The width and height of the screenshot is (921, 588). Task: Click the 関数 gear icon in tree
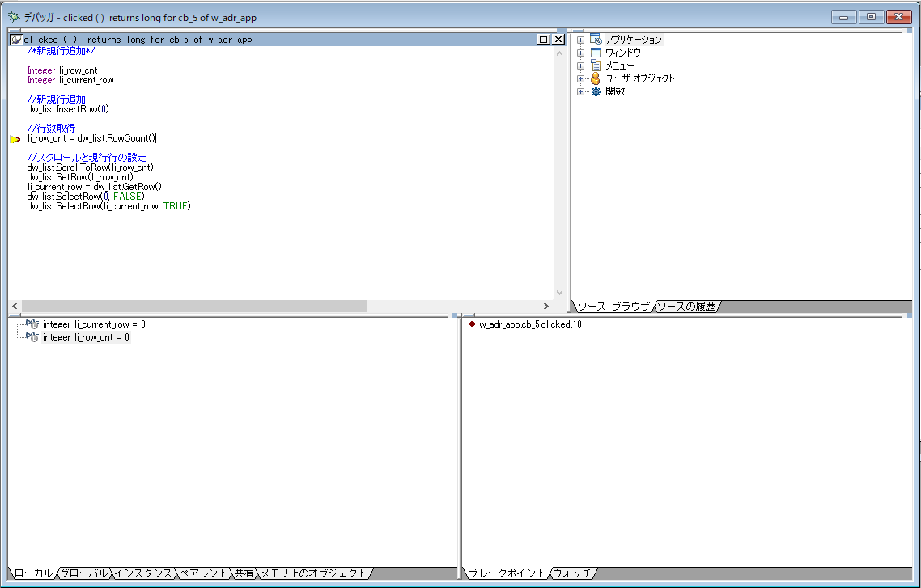tap(596, 91)
